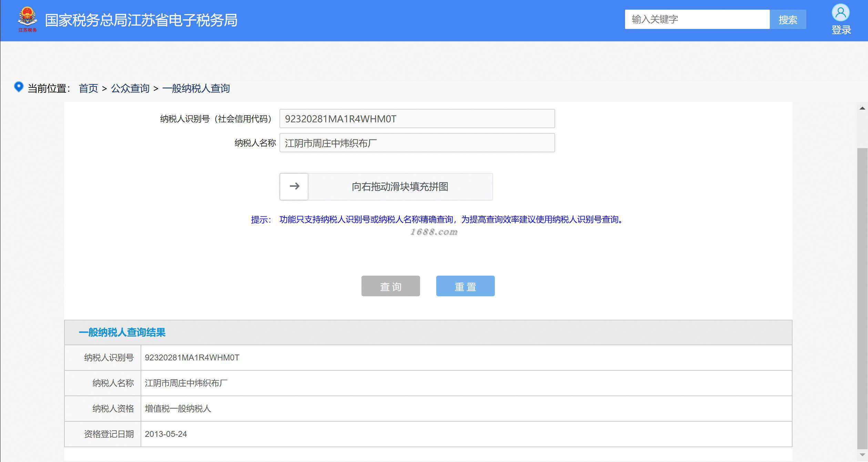Click the 纳税人名称 taxpayer name input field
Image resolution: width=868 pixels, height=462 pixels.
[x=417, y=143]
